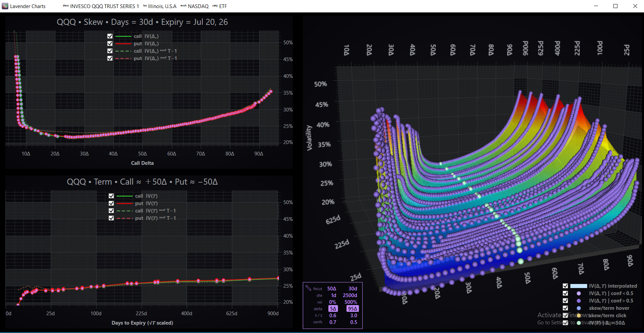The height and width of the screenshot is (333, 644).
Task: Edit the focus 30d value
Action: pyautogui.click(x=353, y=289)
